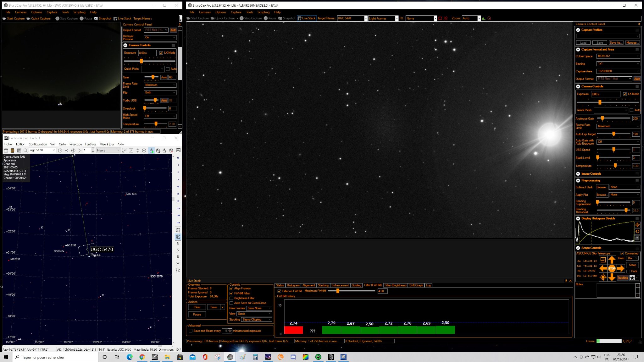Open the Discord icon in the taskbar

tap(293, 357)
